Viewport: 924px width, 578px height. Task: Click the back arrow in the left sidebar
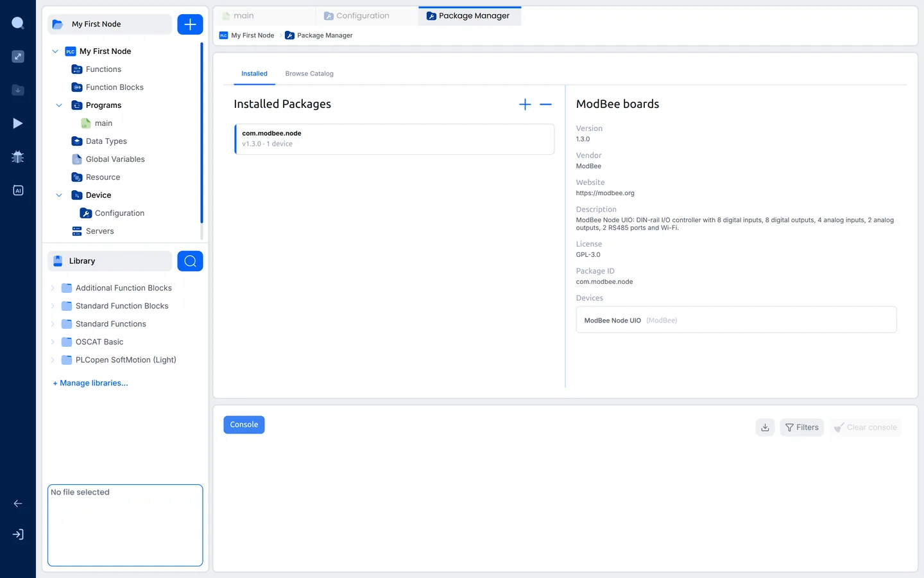pyautogui.click(x=18, y=504)
